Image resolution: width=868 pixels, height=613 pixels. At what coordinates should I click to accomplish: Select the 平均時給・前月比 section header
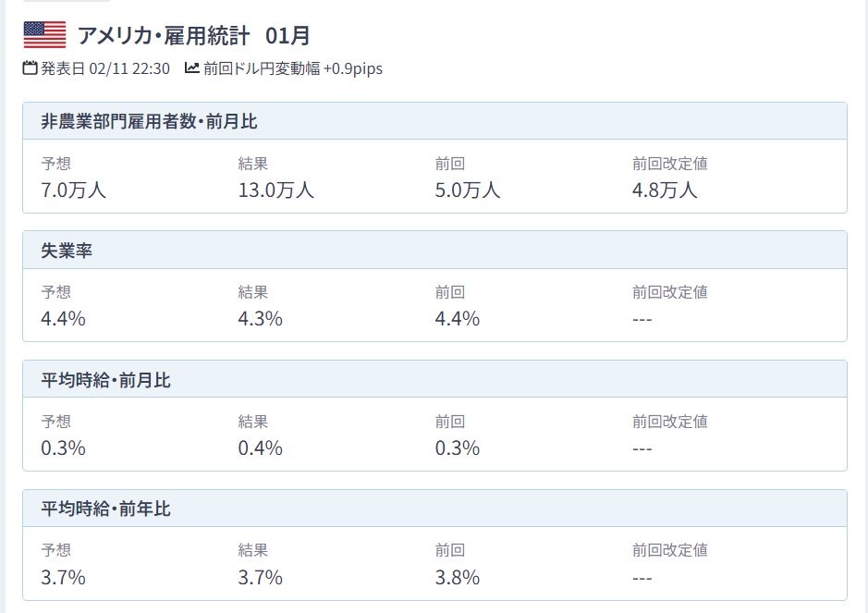click(x=106, y=380)
